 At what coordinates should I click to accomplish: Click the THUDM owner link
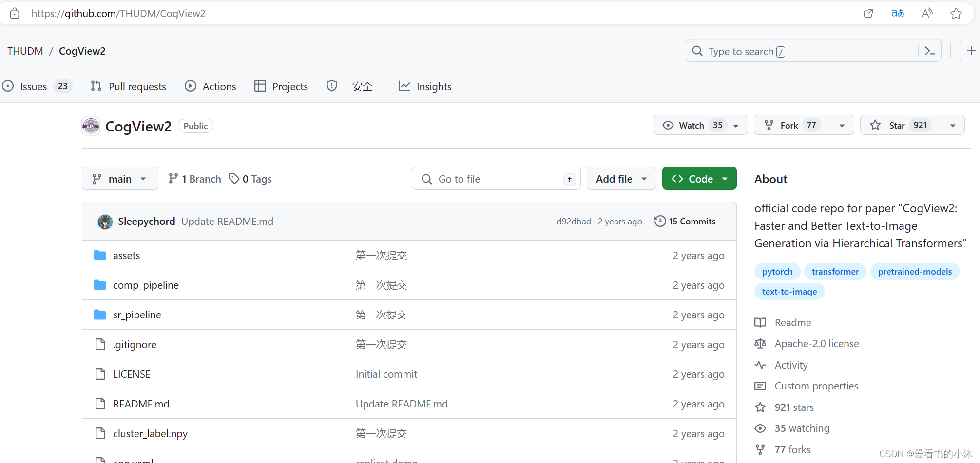pos(25,51)
